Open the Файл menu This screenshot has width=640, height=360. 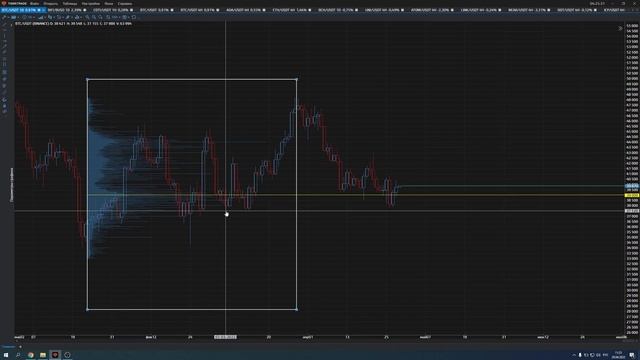[34, 4]
